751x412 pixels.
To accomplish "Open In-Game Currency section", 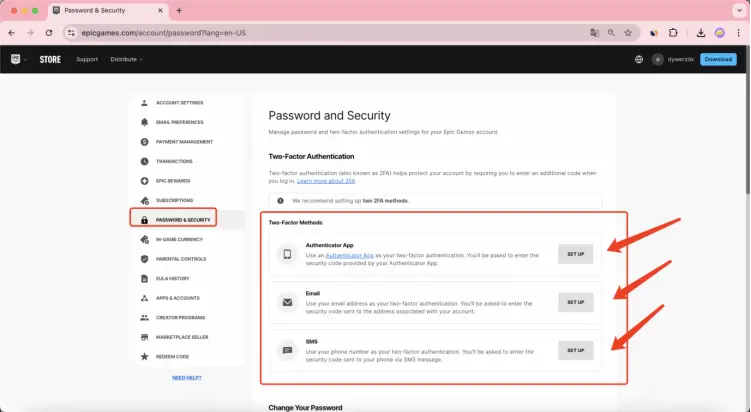I will (179, 240).
